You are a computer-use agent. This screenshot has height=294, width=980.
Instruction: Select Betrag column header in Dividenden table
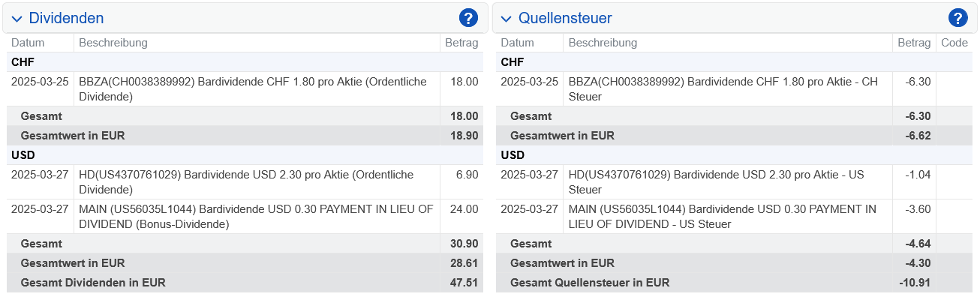click(461, 43)
